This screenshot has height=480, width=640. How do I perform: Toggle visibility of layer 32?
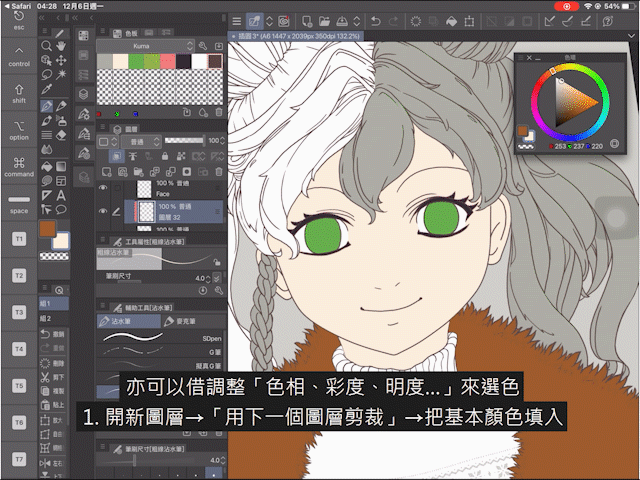[103, 211]
